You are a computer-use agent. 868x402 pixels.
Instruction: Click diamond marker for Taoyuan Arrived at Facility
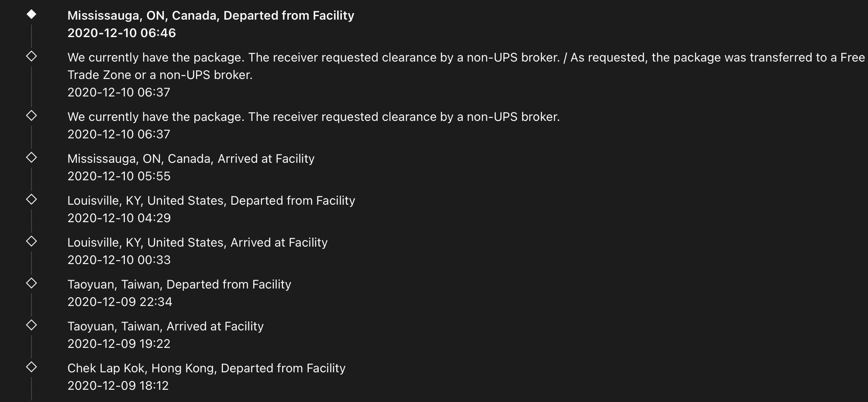31,325
